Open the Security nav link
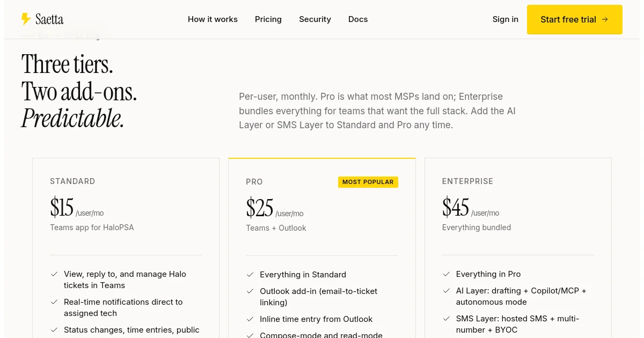Image resolution: width=644 pixels, height=338 pixels. point(315,19)
